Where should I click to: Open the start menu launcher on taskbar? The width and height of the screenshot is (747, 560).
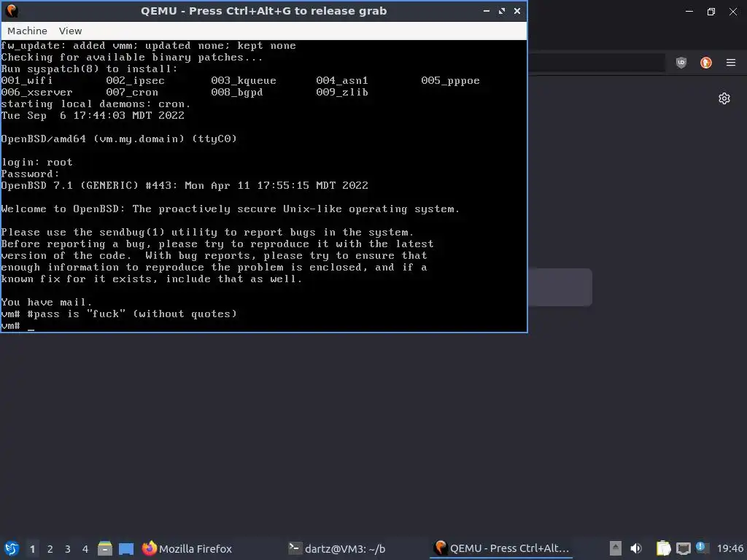pos(12,548)
